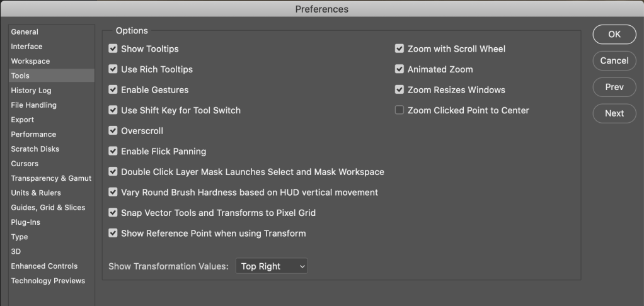Uncheck Animated Zoom checkbox
The width and height of the screenshot is (644, 306).
[x=400, y=69]
